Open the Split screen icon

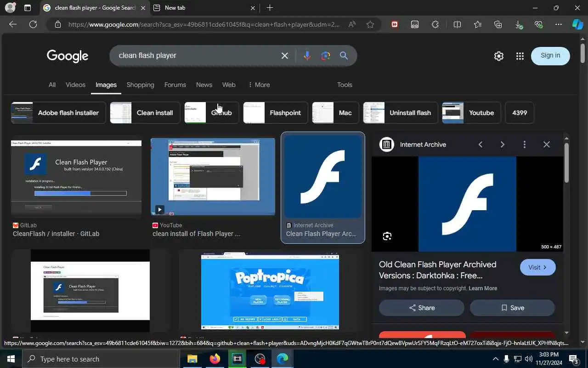[x=457, y=24]
